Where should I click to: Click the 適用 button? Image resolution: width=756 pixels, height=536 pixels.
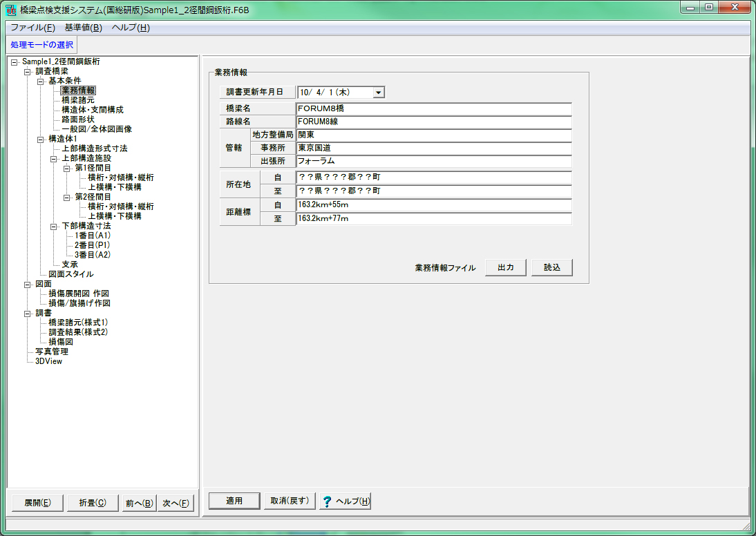click(234, 501)
